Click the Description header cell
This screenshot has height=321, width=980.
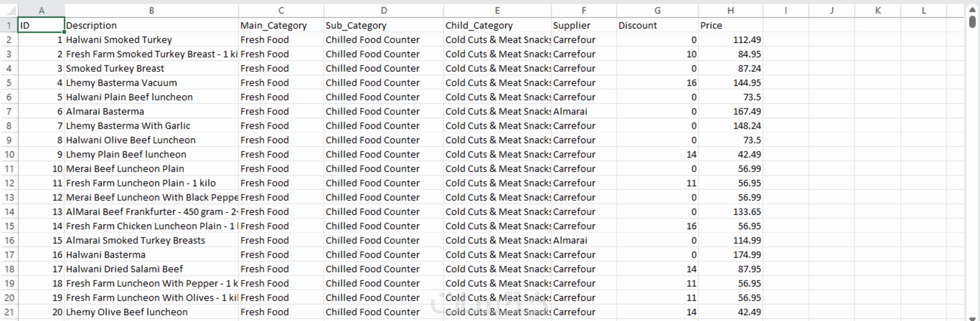click(151, 26)
